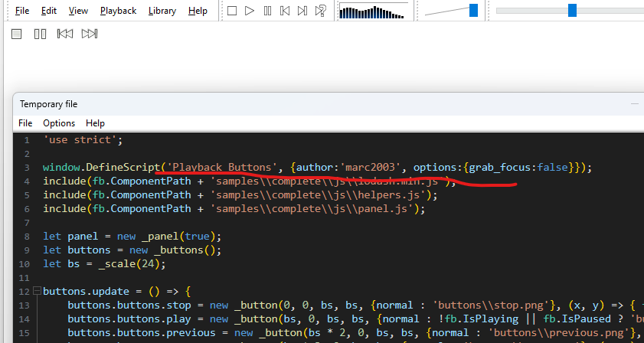Open the Edit menu
Image resolution: width=644 pixels, height=343 pixels.
tap(49, 11)
